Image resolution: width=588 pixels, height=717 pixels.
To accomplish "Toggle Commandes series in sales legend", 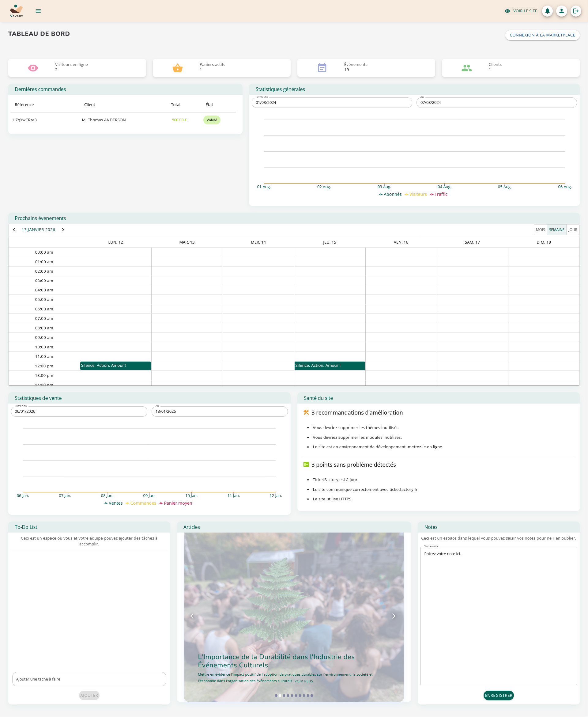I will coord(141,503).
